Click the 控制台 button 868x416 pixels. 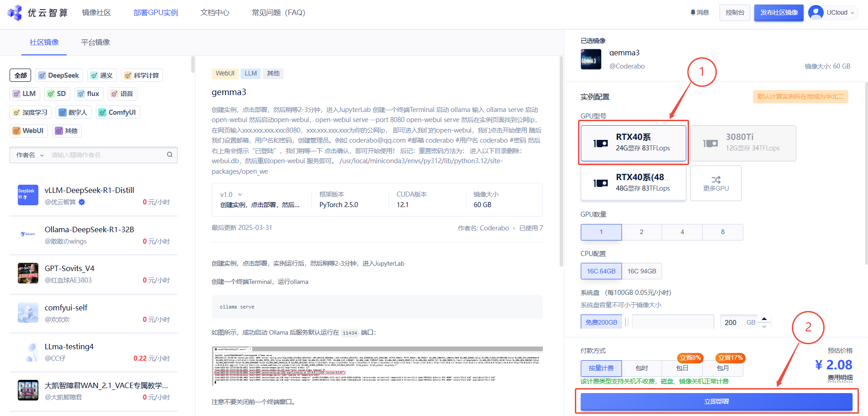point(735,12)
